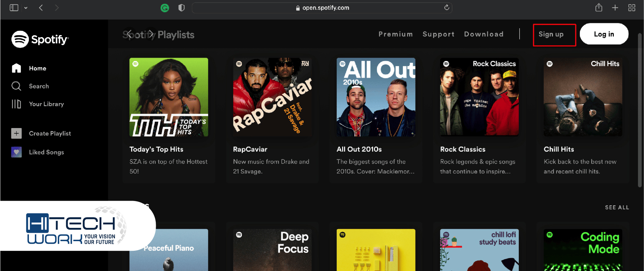
Task: Click the RapCaviar title text
Action: click(250, 149)
